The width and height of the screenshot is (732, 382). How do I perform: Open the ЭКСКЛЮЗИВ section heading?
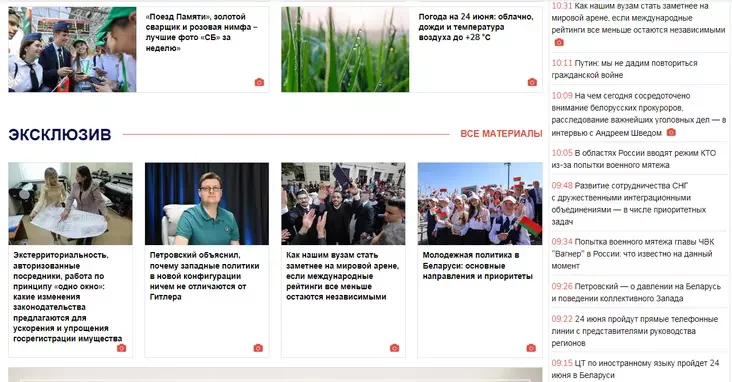point(60,134)
